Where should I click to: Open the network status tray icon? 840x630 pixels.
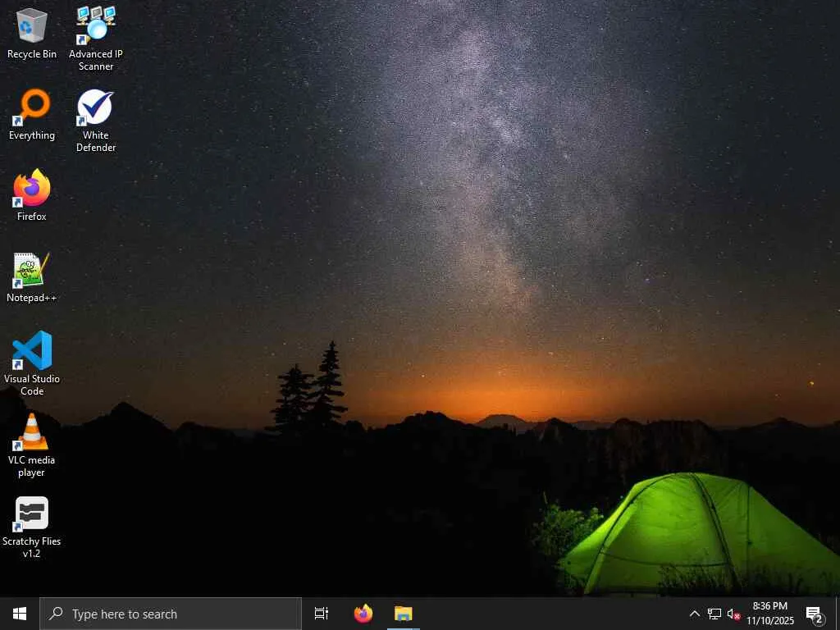click(714, 614)
